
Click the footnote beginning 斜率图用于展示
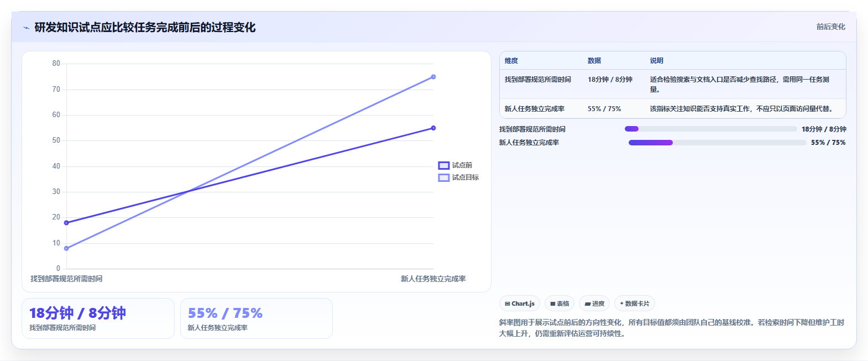click(672, 328)
